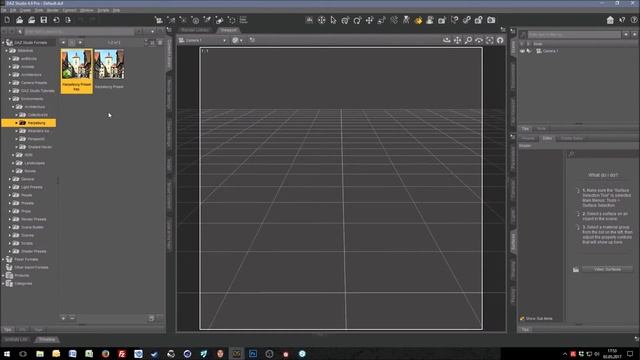The height and width of the screenshot is (360, 640).
Task: Click the home icon in the top toolbar
Action: coord(610,20)
